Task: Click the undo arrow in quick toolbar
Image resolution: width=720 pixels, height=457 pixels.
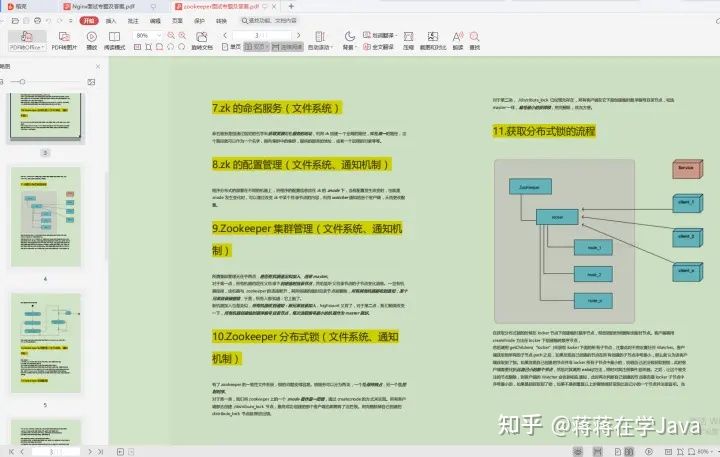Action: click(x=48, y=21)
